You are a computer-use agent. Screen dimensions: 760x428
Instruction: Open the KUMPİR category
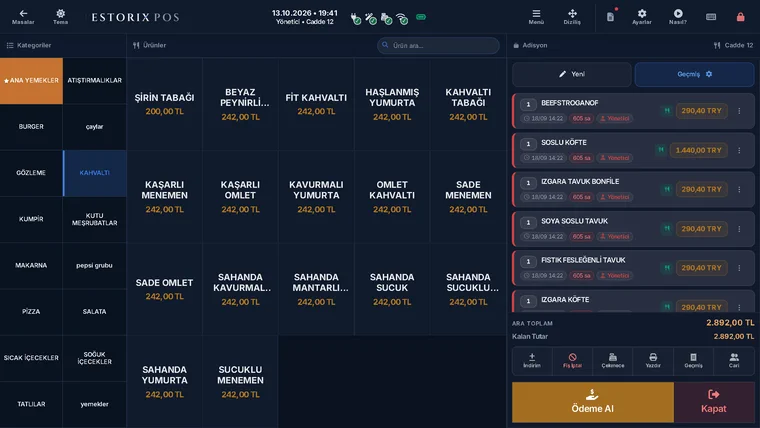pos(32,219)
